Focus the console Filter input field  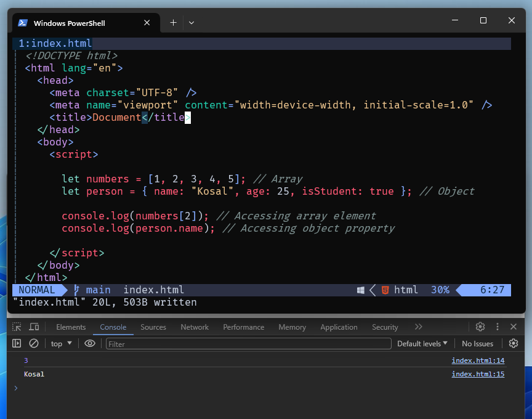click(x=248, y=344)
